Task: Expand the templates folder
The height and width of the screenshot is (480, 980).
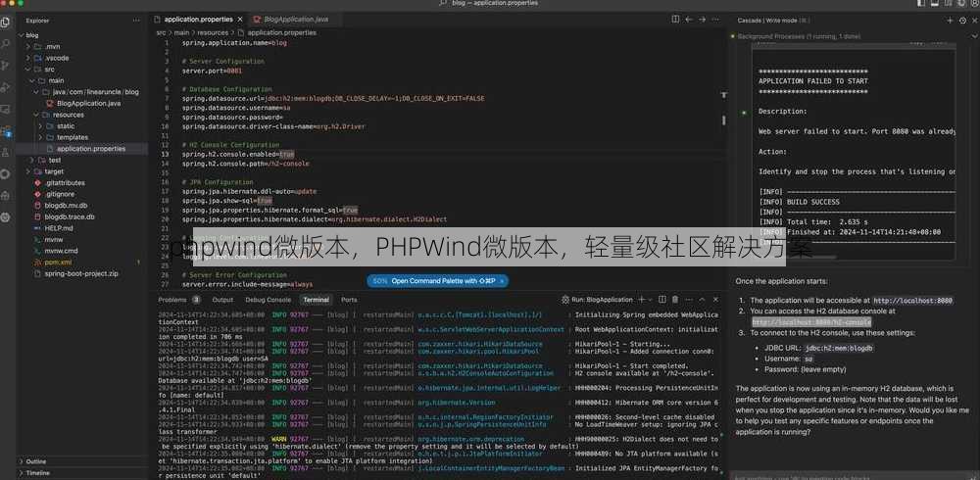Action: (40, 137)
